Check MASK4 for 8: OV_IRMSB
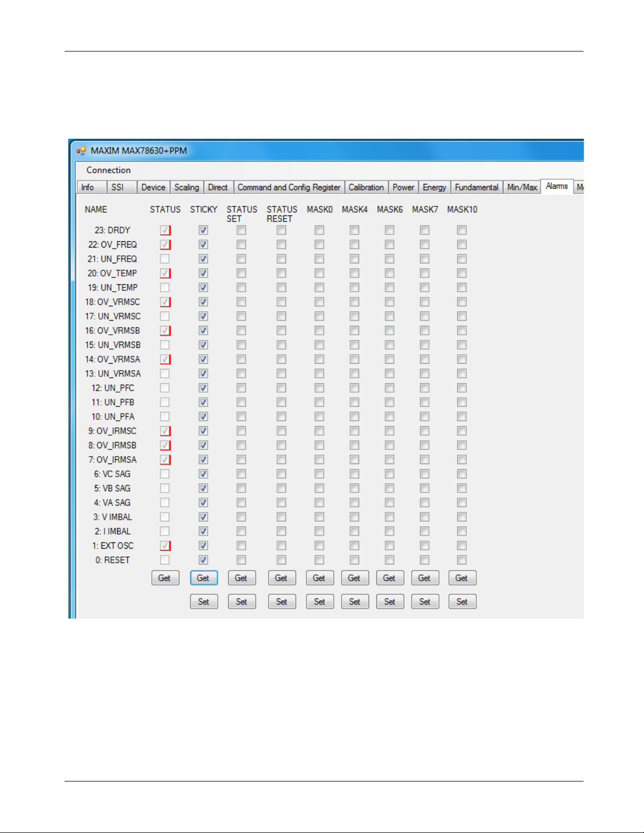This screenshot has height=833, width=644. tap(355, 445)
